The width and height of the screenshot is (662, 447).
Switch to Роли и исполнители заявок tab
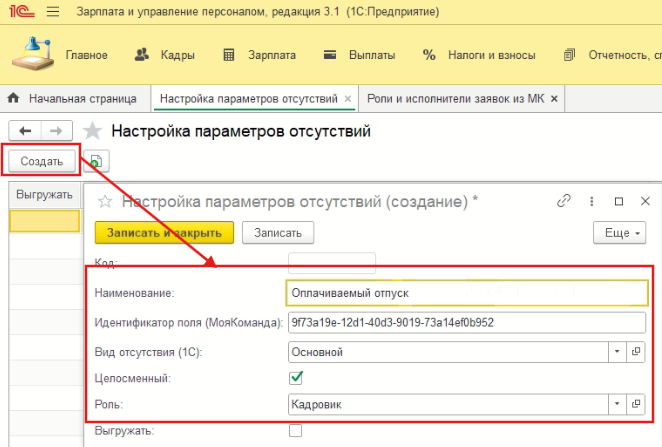point(454,99)
